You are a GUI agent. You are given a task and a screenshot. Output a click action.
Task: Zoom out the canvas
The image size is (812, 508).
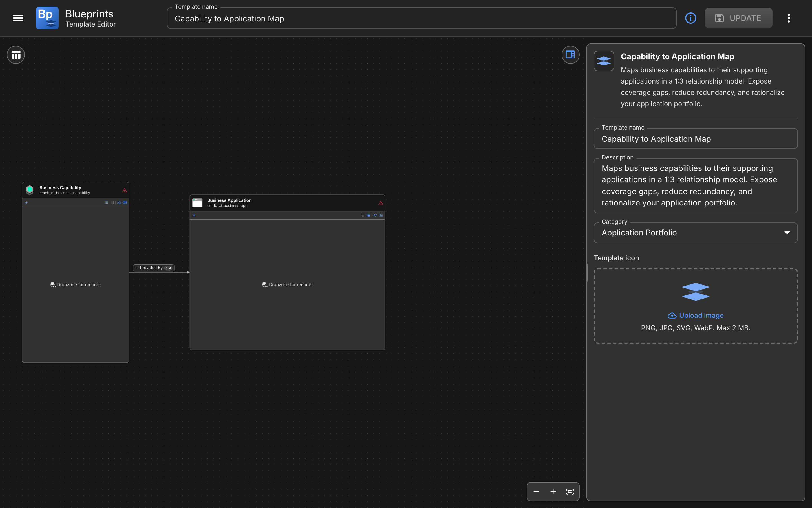point(536,492)
